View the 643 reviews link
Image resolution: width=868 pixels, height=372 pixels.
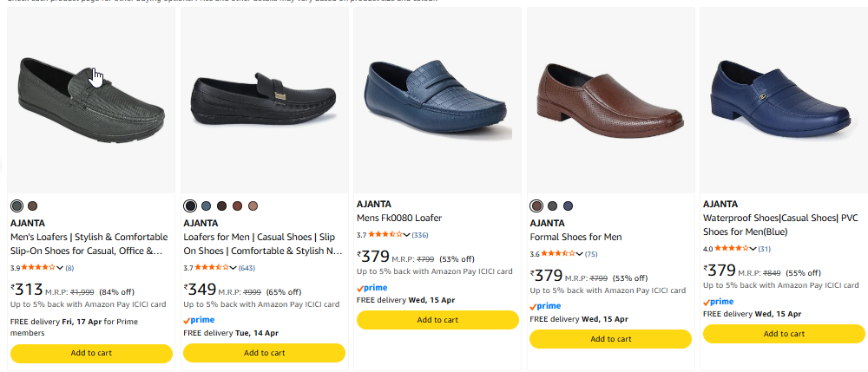tap(247, 268)
